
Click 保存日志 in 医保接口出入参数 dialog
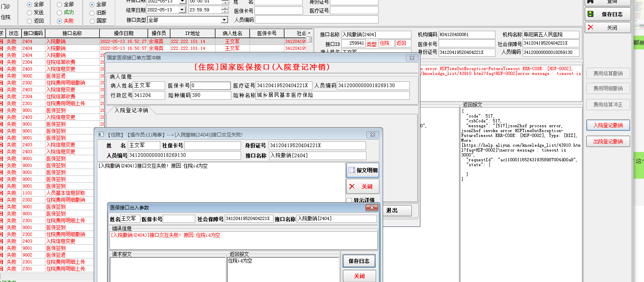[x=359, y=261]
